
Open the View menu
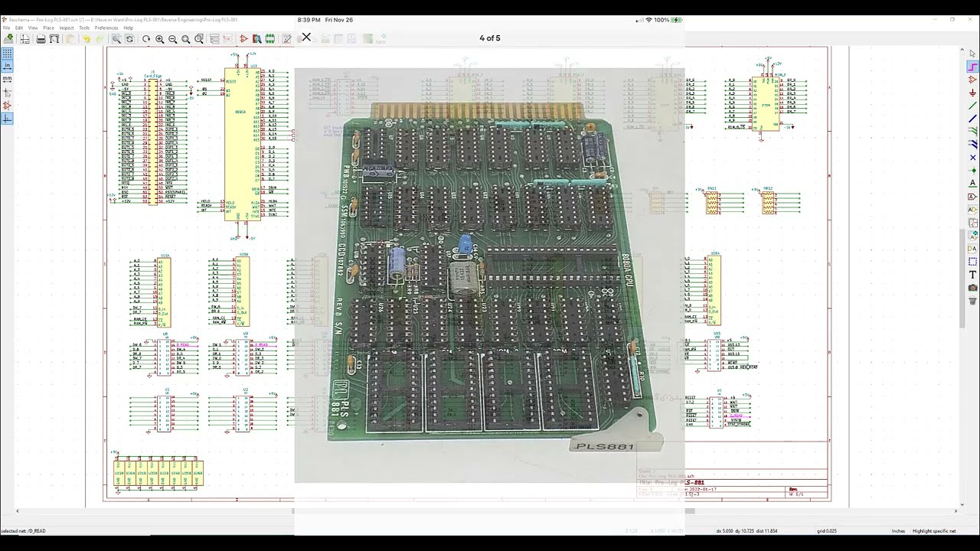pos(33,28)
